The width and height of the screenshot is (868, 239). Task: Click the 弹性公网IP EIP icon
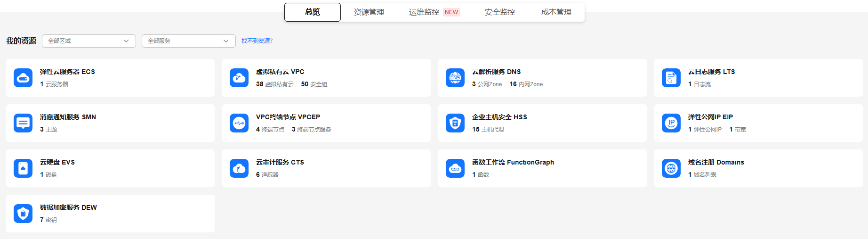[x=671, y=123]
